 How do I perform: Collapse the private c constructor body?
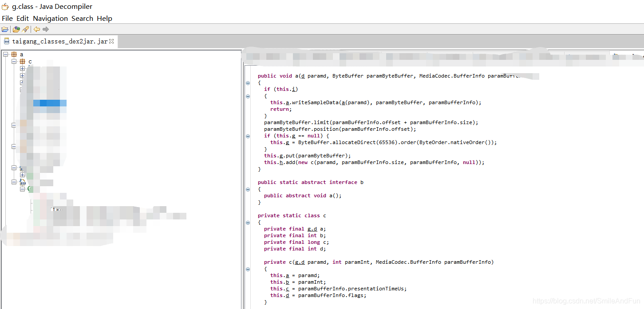coord(248,269)
